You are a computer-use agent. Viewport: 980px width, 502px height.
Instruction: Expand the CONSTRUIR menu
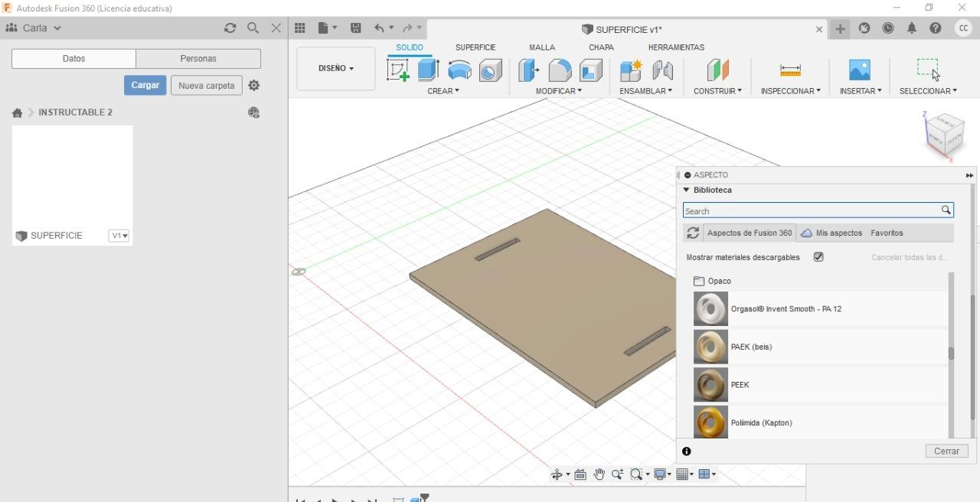tap(717, 91)
